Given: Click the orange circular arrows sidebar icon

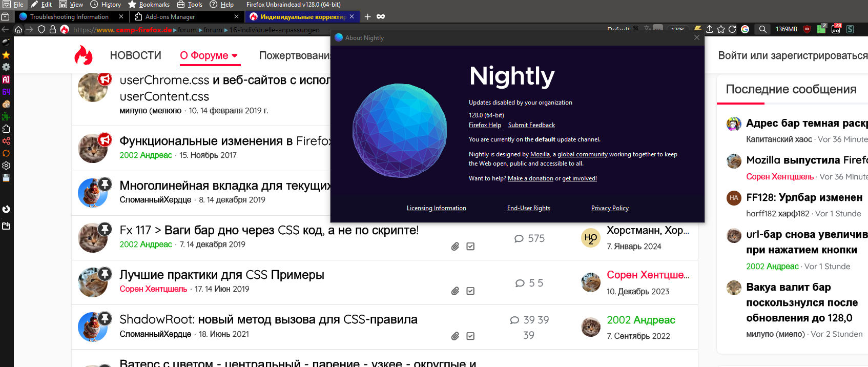Looking at the screenshot, I should pos(6,153).
